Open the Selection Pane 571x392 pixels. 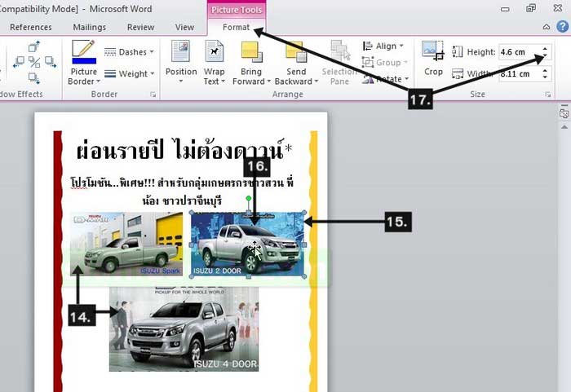tap(339, 63)
